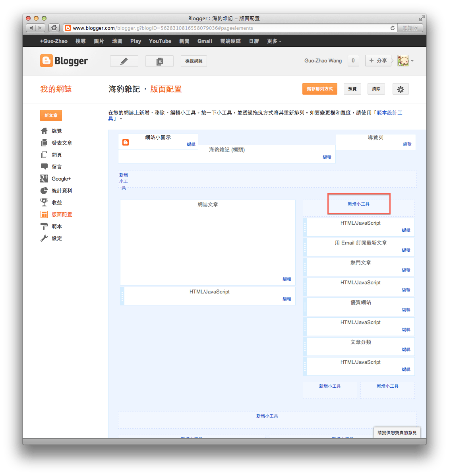
Task: Open the gear settings icon beside 清除
Action: (x=401, y=89)
